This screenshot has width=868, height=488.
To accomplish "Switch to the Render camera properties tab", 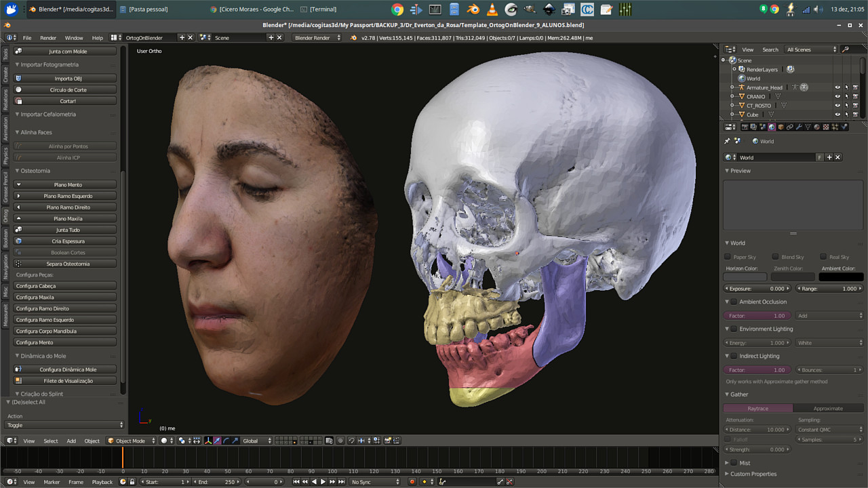I will (x=745, y=127).
